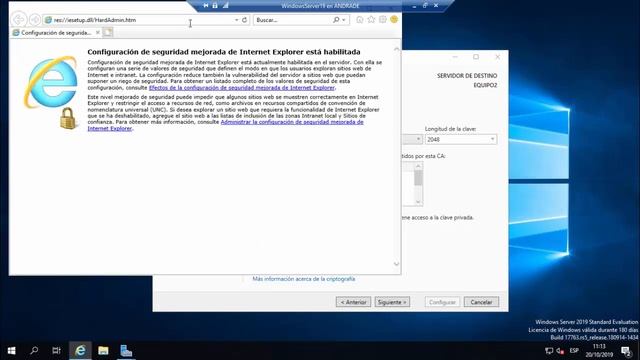Click the hash list scroll down arrow
This screenshot has width=640, height=360.
pyautogui.click(x=418, y=202)
